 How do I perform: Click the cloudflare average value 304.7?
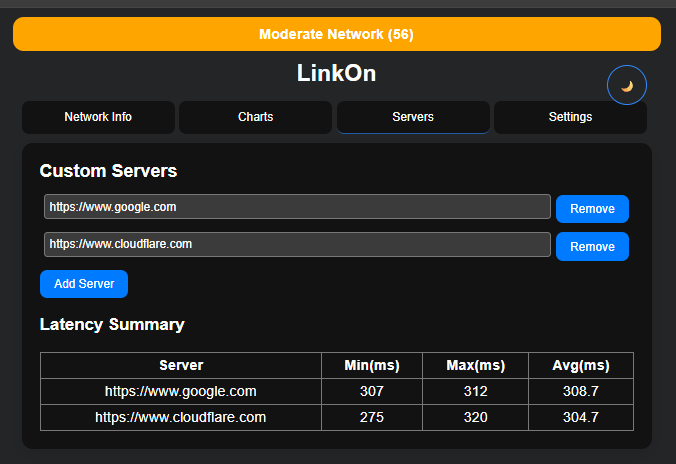coord(581,417)
